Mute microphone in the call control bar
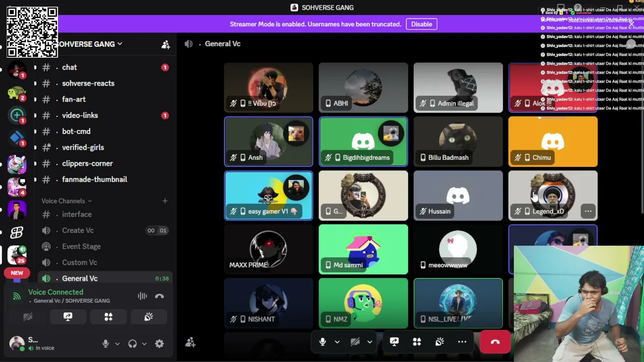The width and height of the screenshot is (644, 362). coord(323,342)
